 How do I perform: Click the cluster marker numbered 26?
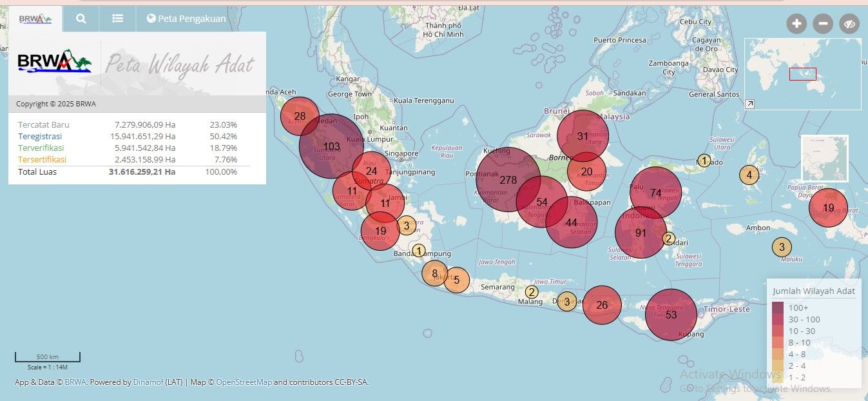pyautogui.click(x=602, y=305)
